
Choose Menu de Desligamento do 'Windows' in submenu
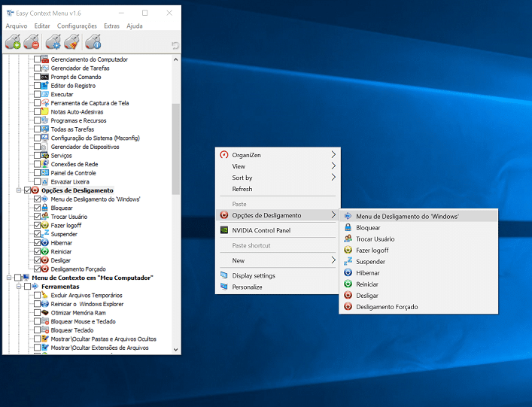pyautogui.click(x=418, y=216)
